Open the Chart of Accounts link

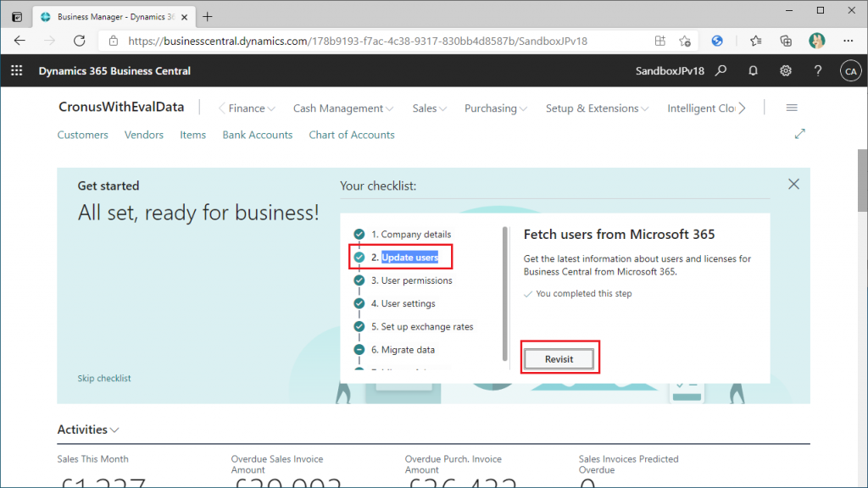pyautogui.click(x=352, y=135)
